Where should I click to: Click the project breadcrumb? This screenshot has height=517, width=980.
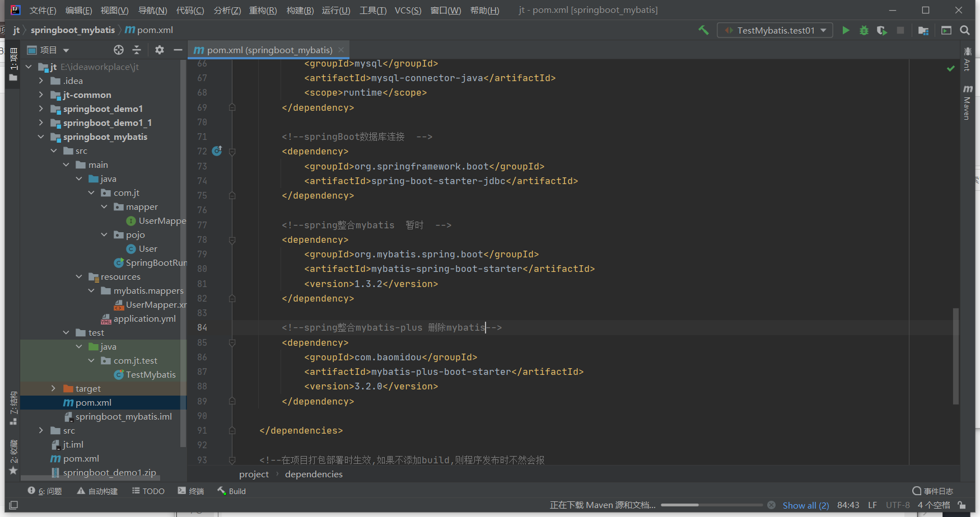(x=254, y=474)
